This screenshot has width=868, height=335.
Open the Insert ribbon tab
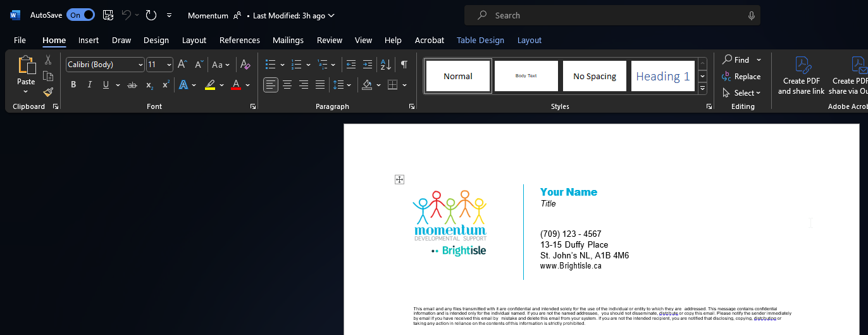[89, 40]
